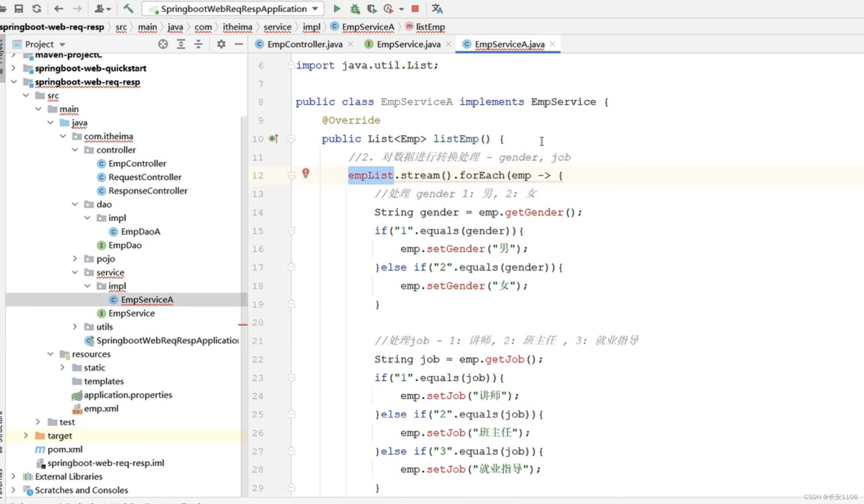Screen dimensions: 864x504
Task: Click the EmpDaoA class in sidebar
Action: [x=140, y=231]
